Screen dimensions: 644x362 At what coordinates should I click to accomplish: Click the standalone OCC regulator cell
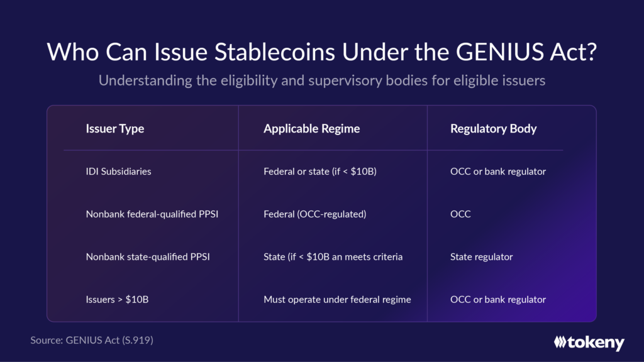click(x=460, y=214)
